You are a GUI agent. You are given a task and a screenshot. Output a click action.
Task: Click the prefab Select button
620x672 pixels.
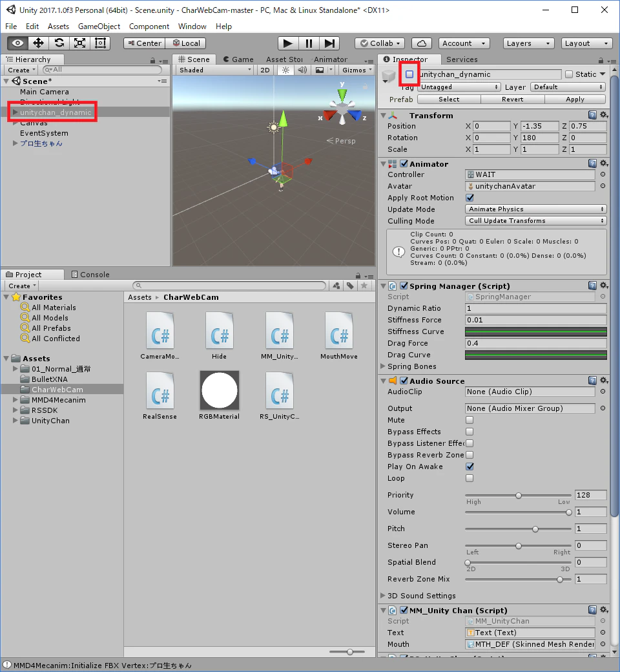[x=449, y=99]
